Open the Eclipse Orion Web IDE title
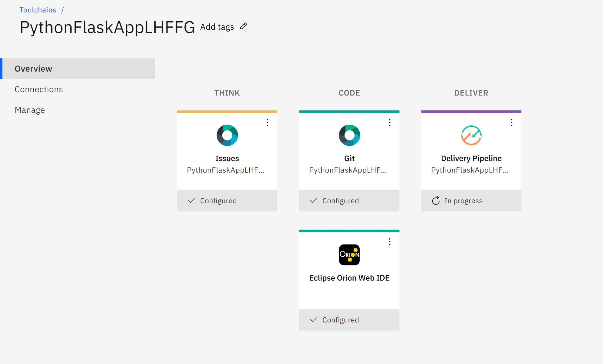The height and width of the screenshot is (364, 603). click(349, 278)
